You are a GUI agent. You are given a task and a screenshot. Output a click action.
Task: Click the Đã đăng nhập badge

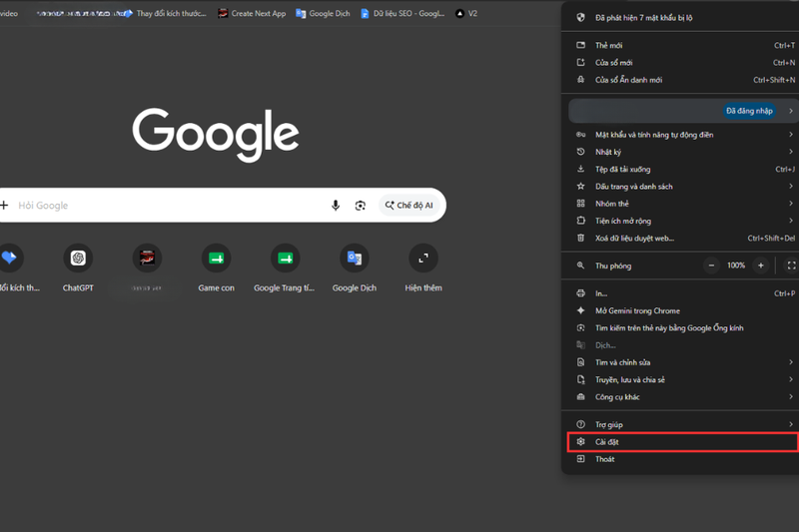point(749,111)
